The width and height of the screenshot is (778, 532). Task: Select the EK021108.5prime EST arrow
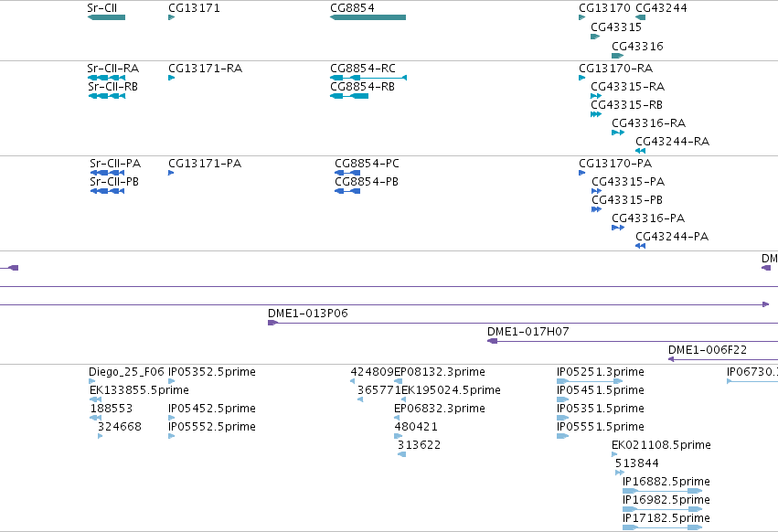point(614,454)
